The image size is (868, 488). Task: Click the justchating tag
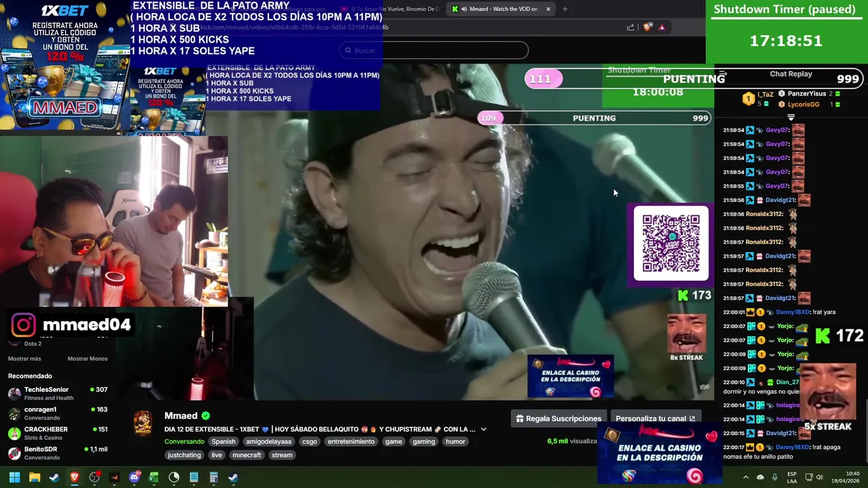click(184, 455)
